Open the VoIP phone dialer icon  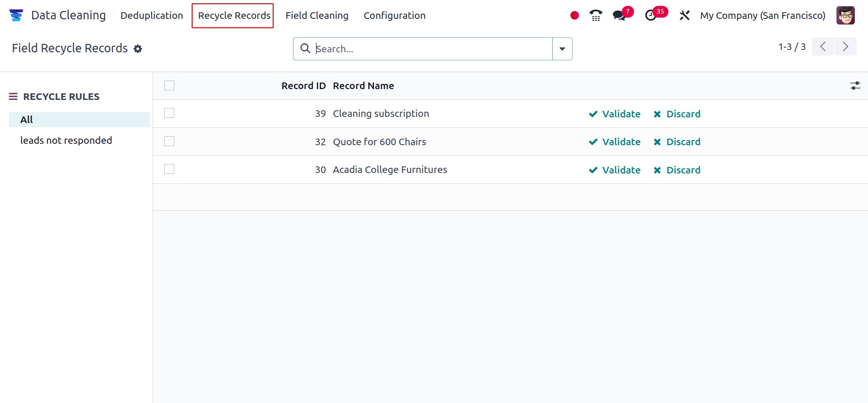tap(596, 16)
